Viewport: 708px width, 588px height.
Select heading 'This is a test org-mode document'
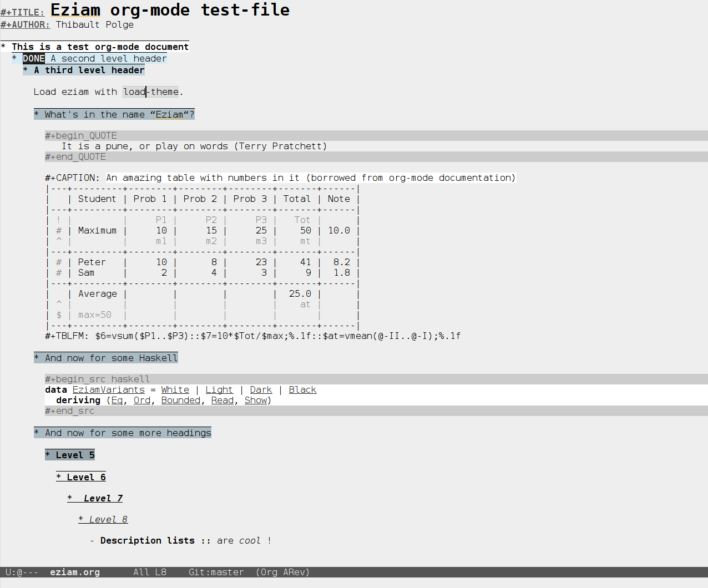tap(100, 47)
